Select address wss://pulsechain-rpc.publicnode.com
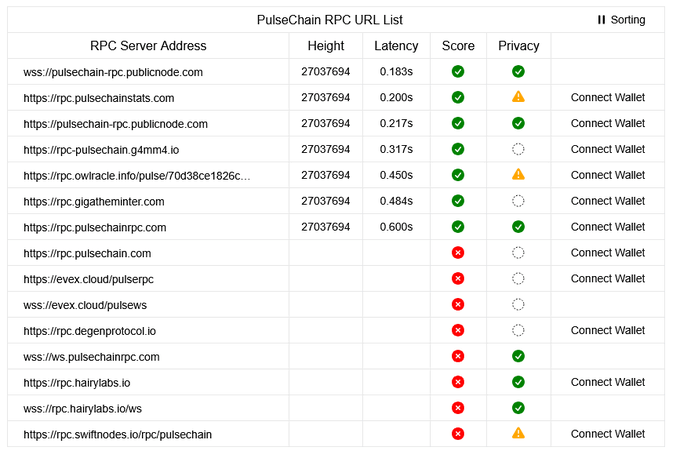This screenshot has width=680, height=458. pos(113,72)
